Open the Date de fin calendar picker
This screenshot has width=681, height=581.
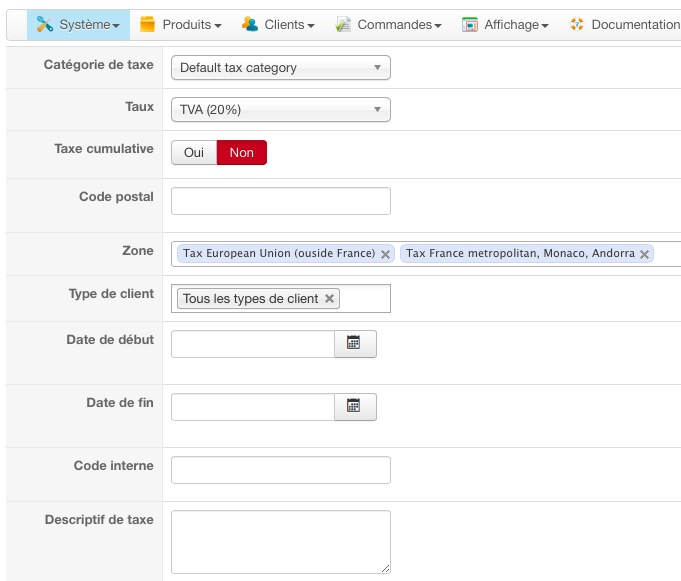tap(354, 406)
